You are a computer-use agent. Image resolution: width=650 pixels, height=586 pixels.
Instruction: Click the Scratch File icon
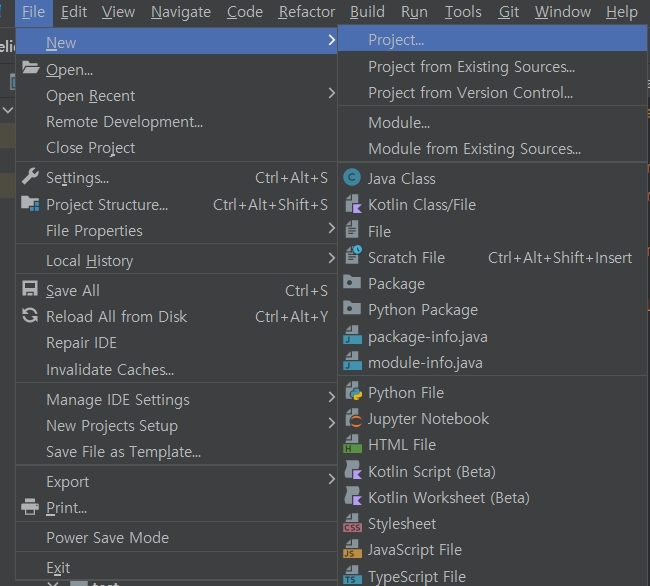point(351,257)
